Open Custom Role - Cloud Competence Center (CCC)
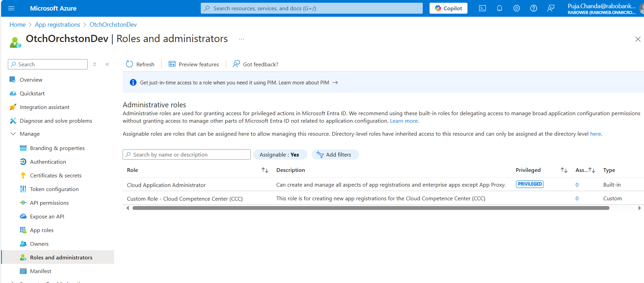Screen dimensions: 644x283 pos(185,199)
